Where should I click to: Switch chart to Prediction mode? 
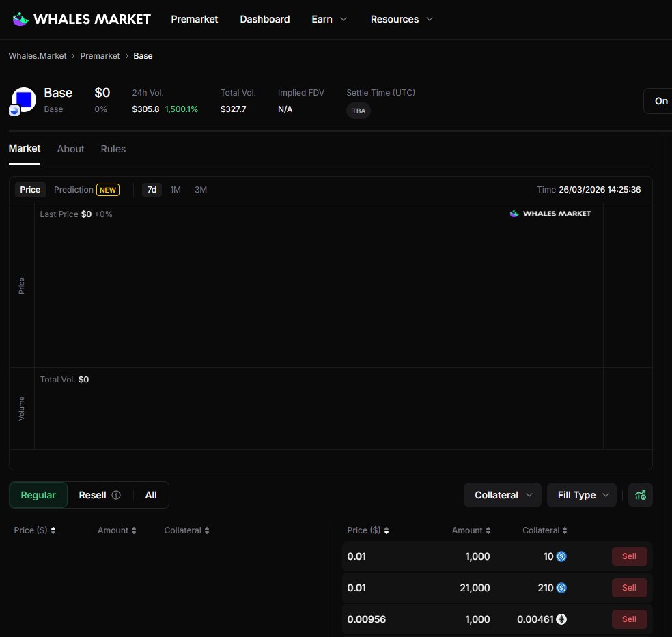[x=73, y=190]
